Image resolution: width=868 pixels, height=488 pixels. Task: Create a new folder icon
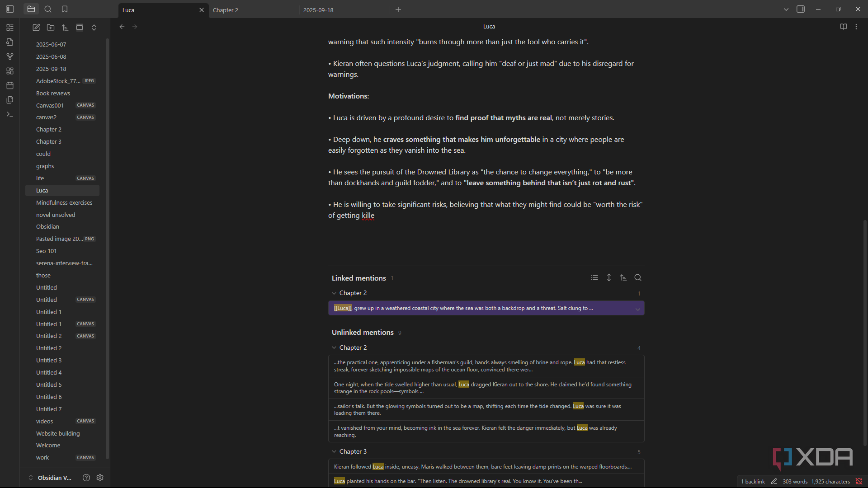point(51,28)
